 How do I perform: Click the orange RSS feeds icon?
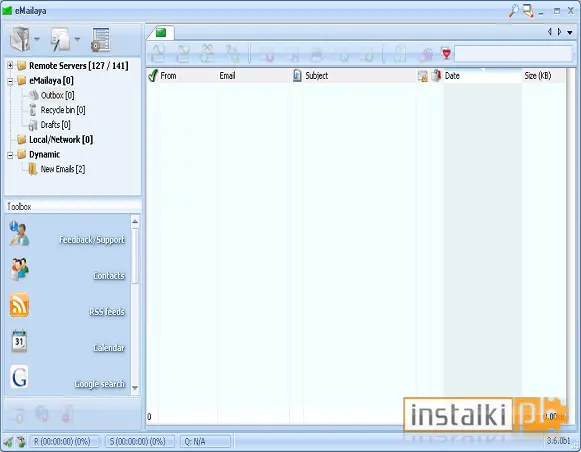(19, 305)
